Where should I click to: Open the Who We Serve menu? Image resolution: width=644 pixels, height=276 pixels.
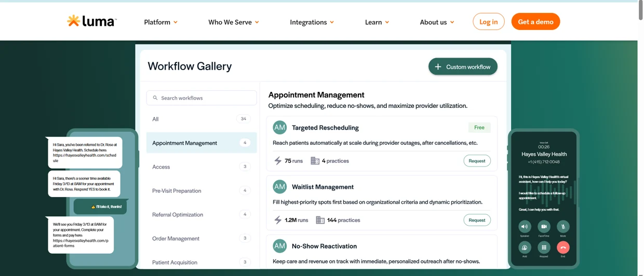click(233, 22)
